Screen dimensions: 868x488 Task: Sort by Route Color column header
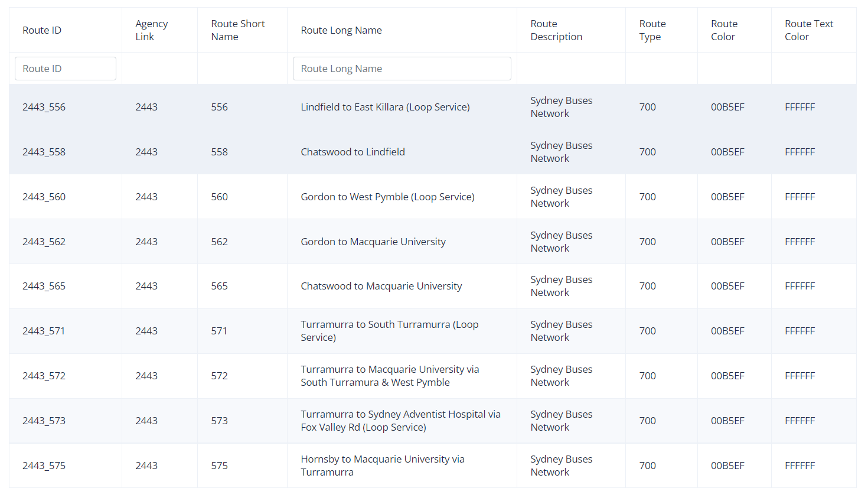[725, 30]
